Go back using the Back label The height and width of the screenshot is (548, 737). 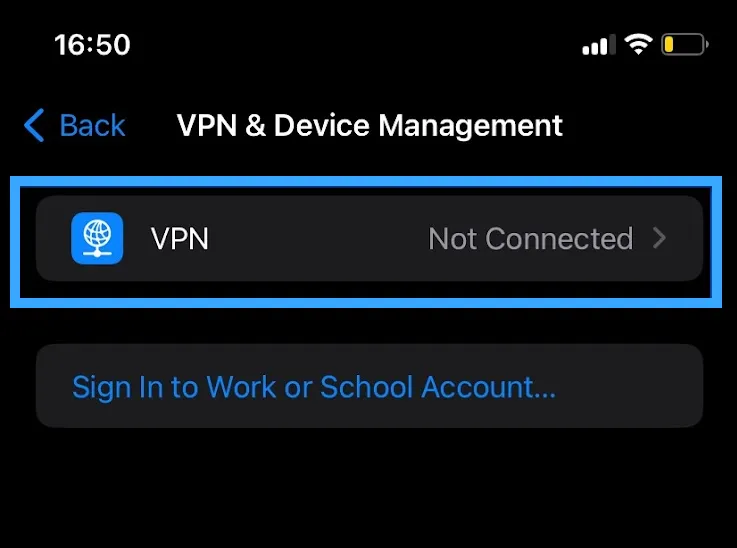92,125
